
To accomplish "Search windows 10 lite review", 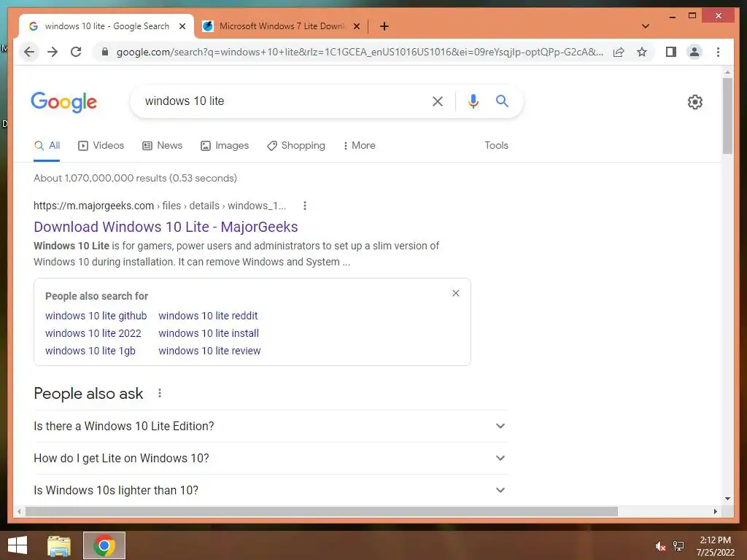I will [x=209, y=351].
